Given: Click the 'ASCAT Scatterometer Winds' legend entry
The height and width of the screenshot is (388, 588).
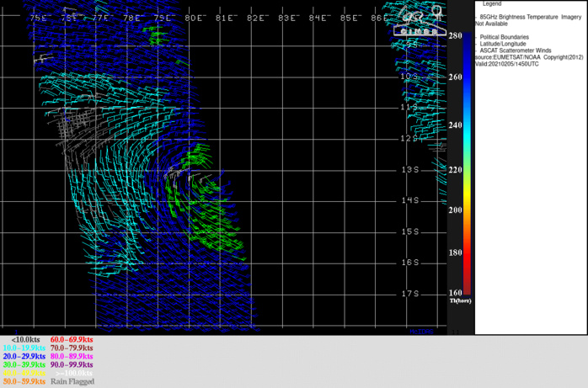Looking at the screenshot, I should pyautogui.click(x=517, y=50).
